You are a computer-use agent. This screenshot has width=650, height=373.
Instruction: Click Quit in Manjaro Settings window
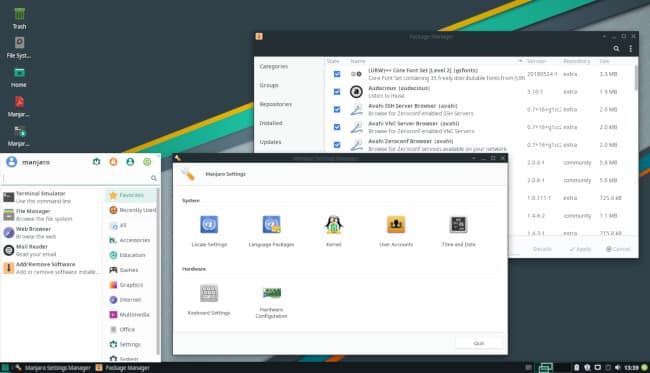coord(479,343)
